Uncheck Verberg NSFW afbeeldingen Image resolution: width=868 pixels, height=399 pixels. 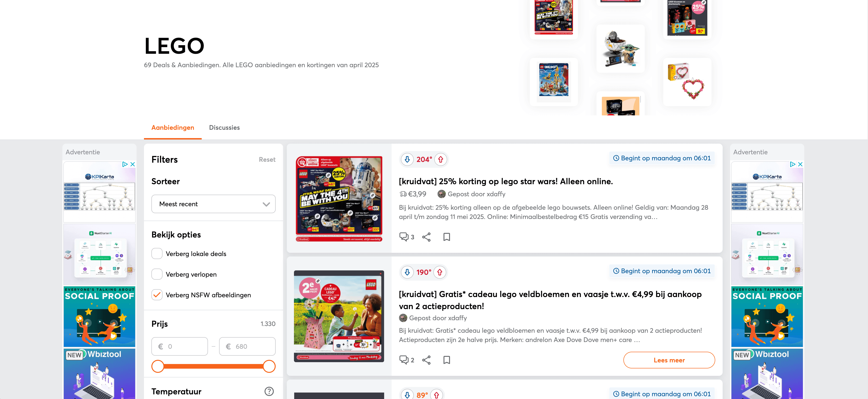click(157, 295)
